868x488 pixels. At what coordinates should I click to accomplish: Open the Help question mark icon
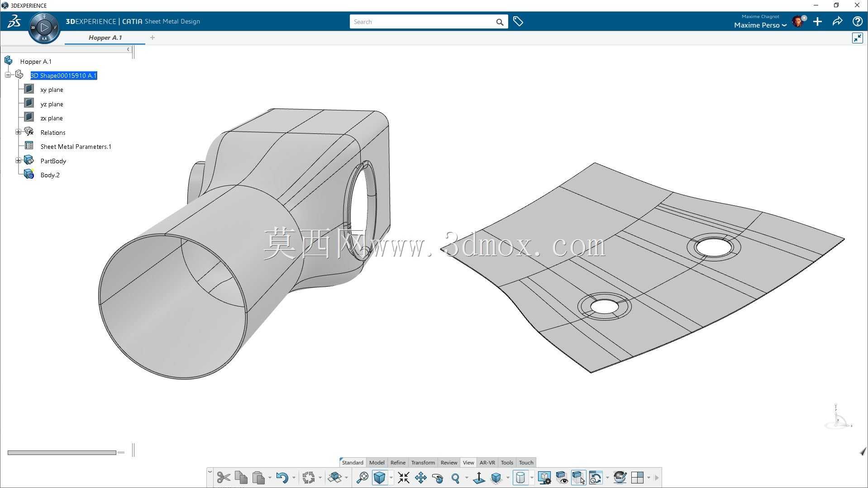857,21
